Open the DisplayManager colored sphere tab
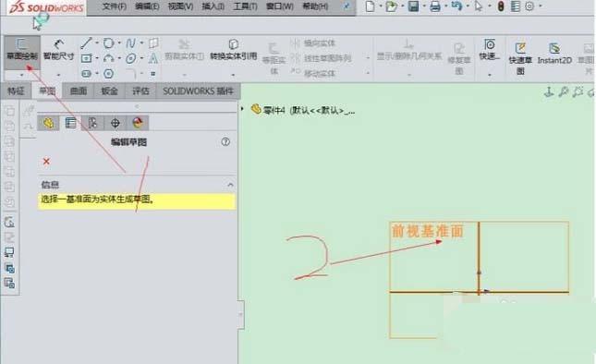This screenshot has width=596, height=364. [x=138, y=123]
